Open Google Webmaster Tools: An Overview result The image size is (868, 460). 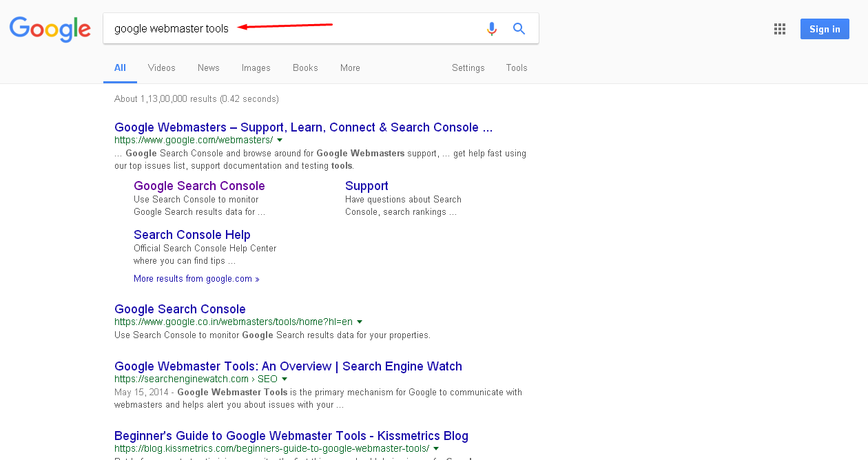click(x=288, y=366)
